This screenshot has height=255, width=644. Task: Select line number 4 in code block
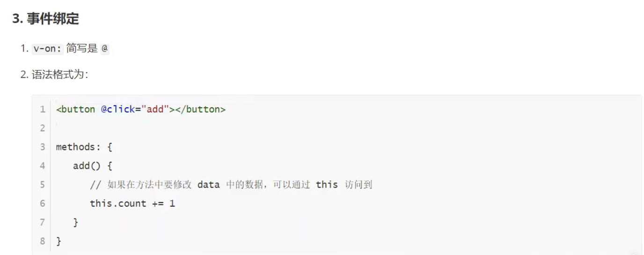coord(43,165)
